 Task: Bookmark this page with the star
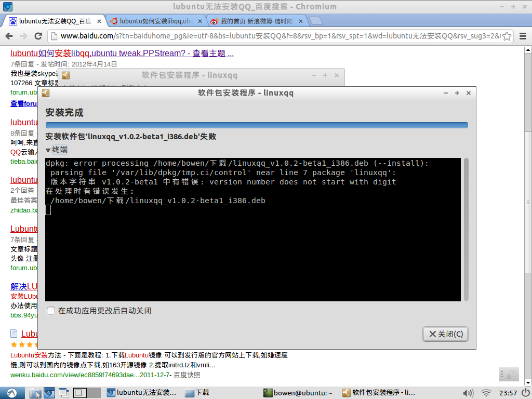507,36
